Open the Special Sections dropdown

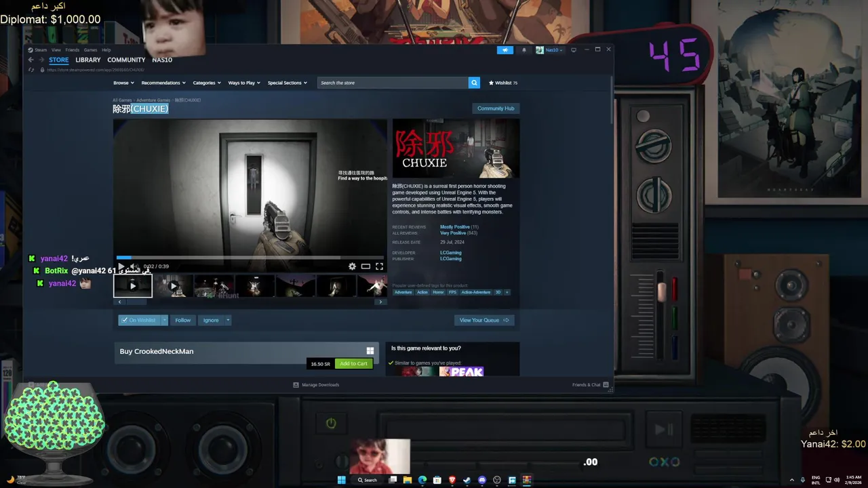click(x=287, y=83)
